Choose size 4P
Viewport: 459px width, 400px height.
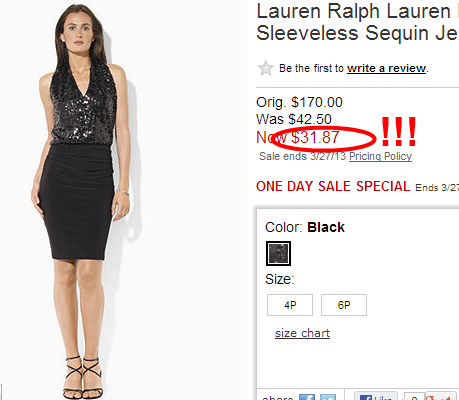pyautogui.click(x=290, y=305)
